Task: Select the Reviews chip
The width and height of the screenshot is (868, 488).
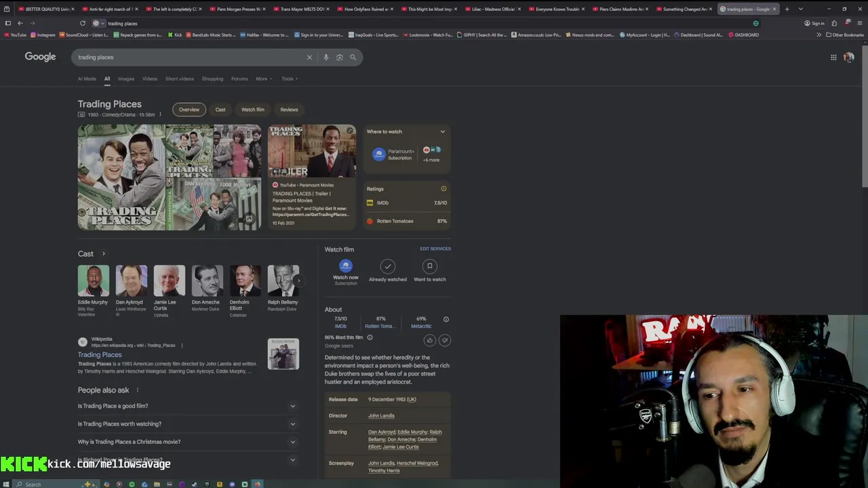Action: point(289,110)
